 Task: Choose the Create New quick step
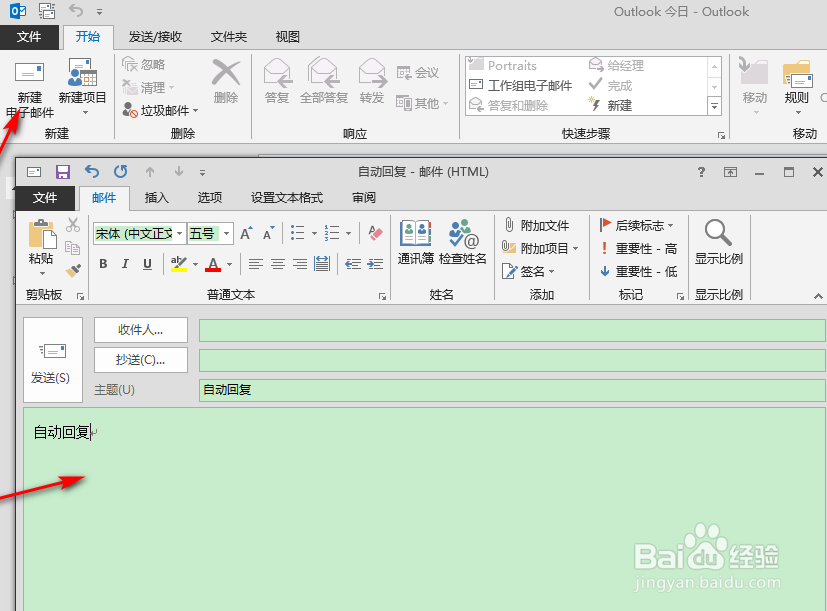click(x=611, y=105)
